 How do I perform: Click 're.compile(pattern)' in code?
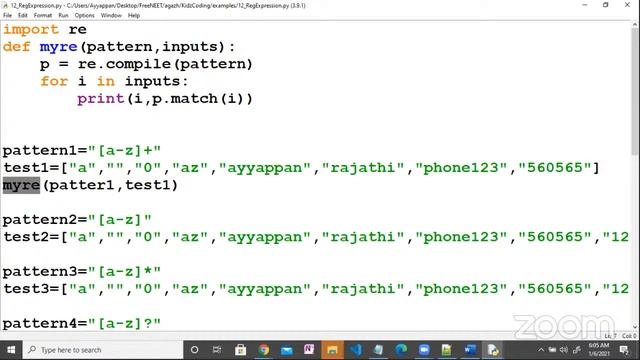(x=165, y=64)
